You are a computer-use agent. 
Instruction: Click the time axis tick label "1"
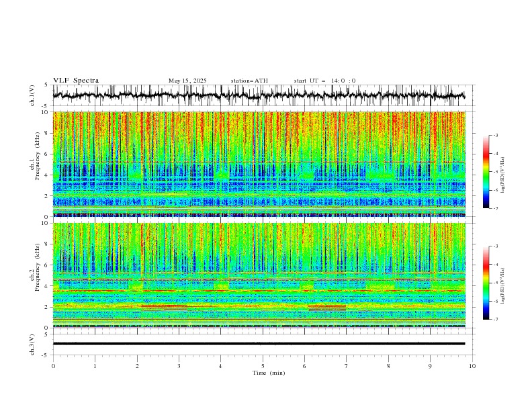click(95, 366)
